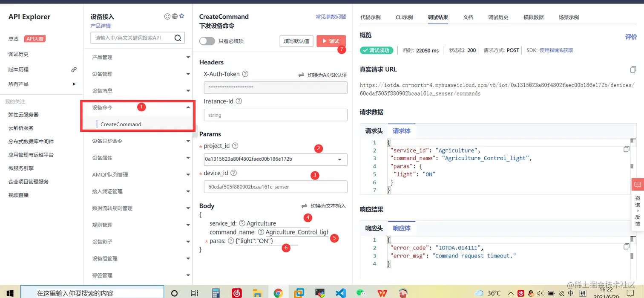Open Visual Studio Code from taskbar

(x=340, y=293)
